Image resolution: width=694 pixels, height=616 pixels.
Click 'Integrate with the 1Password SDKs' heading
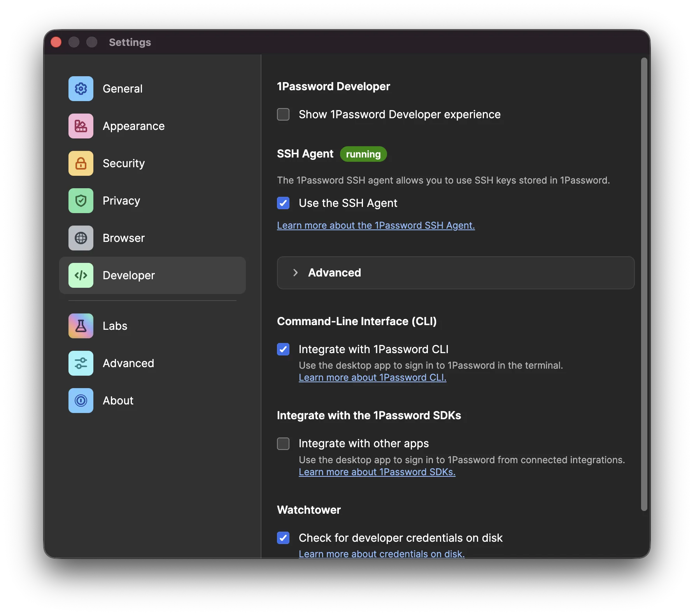point(369,415)
